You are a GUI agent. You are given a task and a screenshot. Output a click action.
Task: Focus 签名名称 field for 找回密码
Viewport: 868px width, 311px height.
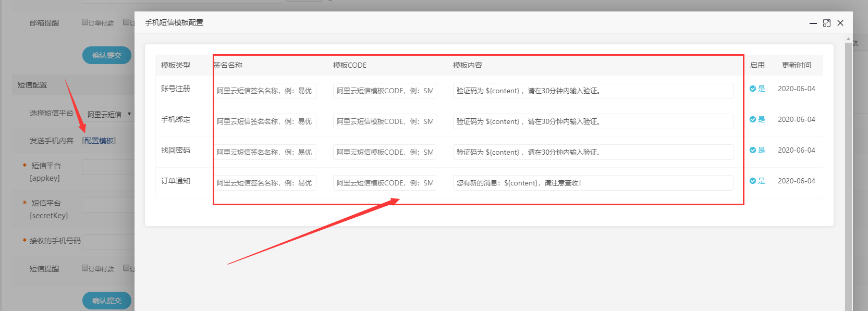point(265,152)
